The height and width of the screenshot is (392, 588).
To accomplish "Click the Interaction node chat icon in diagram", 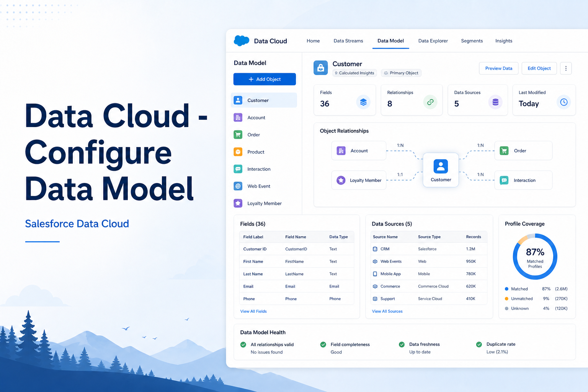I will [505, 180].
